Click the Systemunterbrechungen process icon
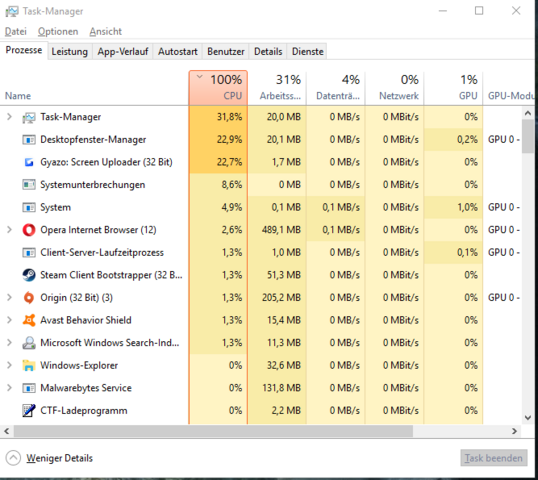The width and height of the screenshot is (538, 480). pyautogui.click(x=29, y=185)
